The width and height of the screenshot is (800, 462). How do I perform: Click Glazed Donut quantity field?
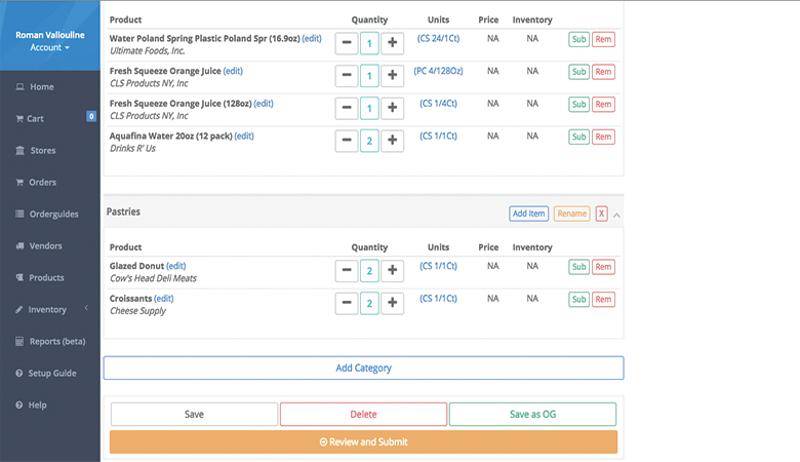pos(369,270)
